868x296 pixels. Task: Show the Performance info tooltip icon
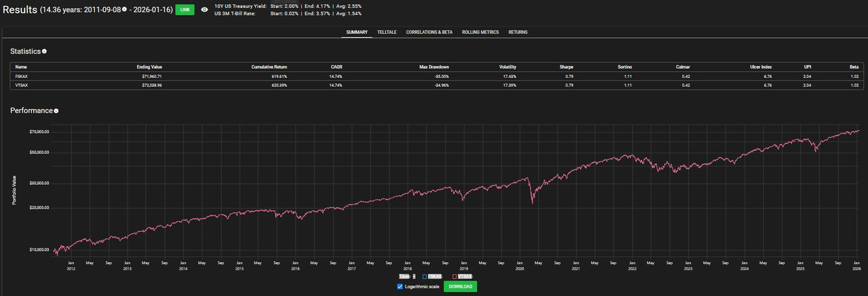pyautogui.click(x=56, y=110)
